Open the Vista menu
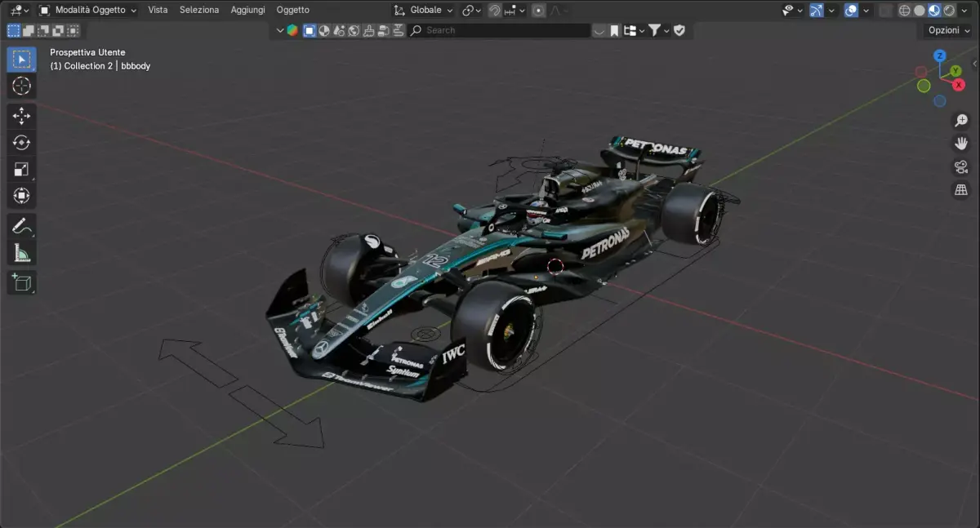Image resolution: width=980 pixels, height=528 pixels. point(158,10)
